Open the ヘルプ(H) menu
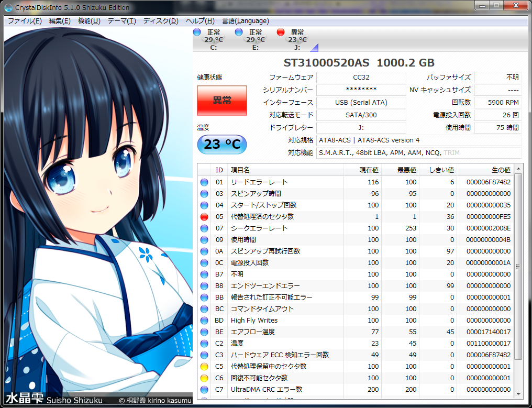Viewport: 532px width, 408px height. click(x=200, y=21)
